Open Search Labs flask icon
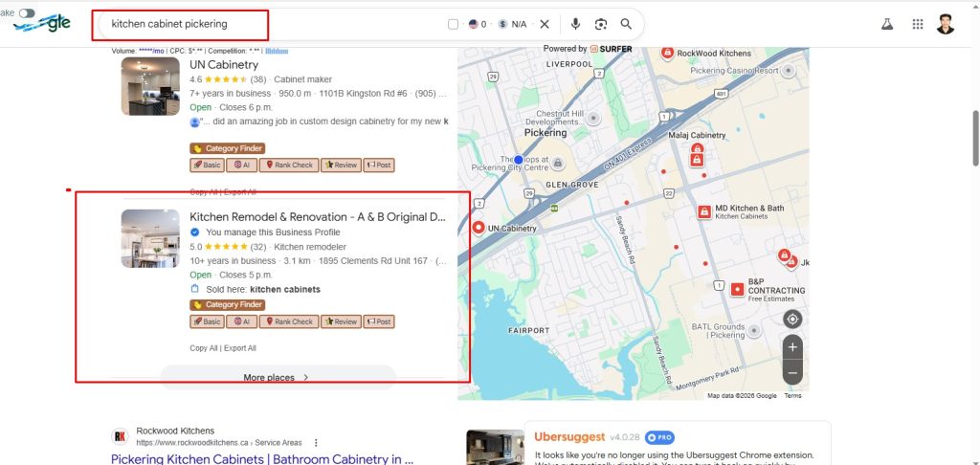Image resolution: width=980 pixels, height=465 pixels. coord(887,24)
